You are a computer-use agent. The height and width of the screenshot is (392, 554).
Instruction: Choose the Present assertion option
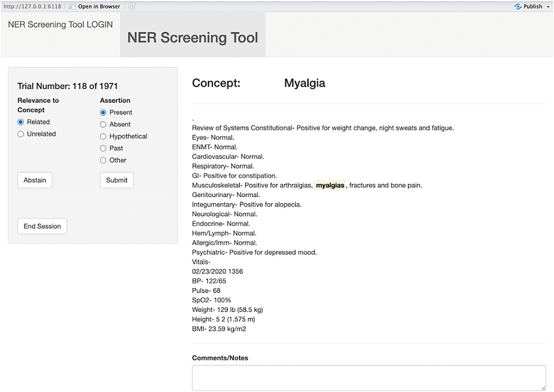coord(103,112)
